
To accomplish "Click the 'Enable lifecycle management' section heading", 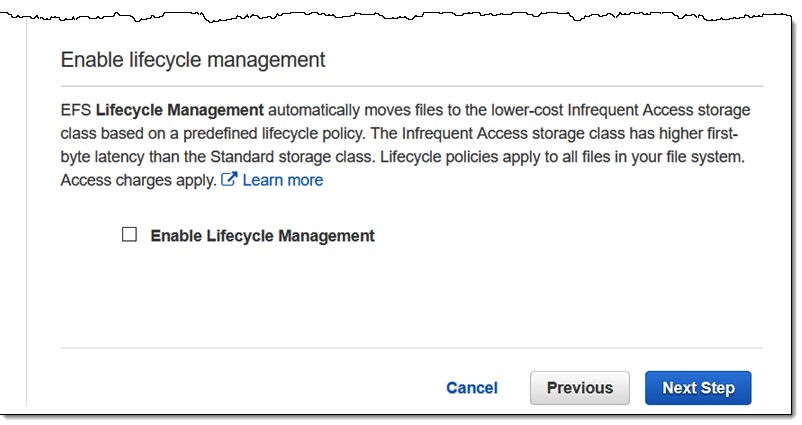I will pyautogui.click(x=193, y=60).
